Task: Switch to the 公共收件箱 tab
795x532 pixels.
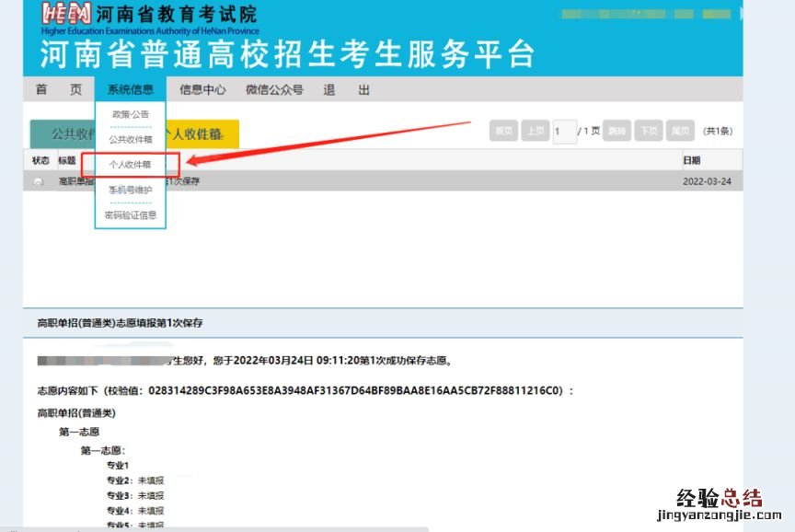Action: pos(63,133)
